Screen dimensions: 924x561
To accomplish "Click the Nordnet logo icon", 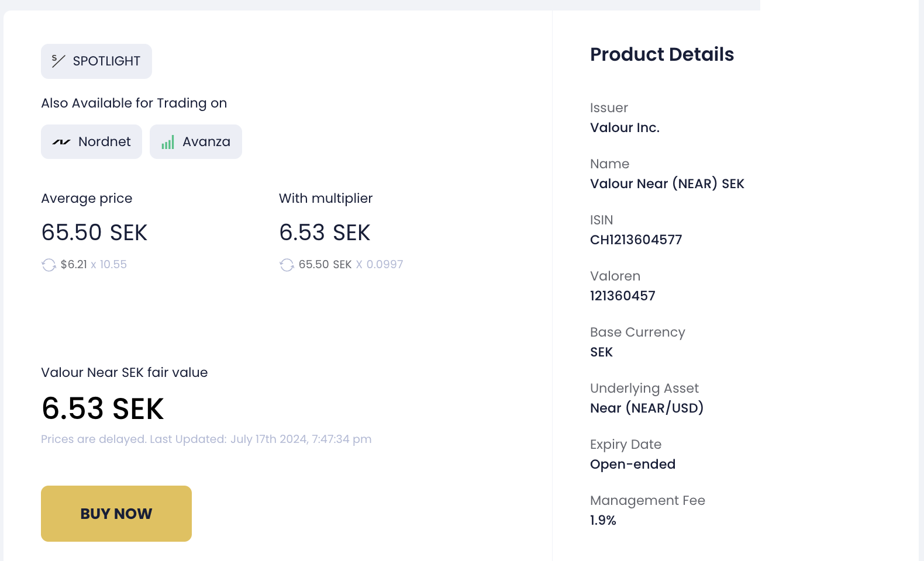I will (61, 142).
